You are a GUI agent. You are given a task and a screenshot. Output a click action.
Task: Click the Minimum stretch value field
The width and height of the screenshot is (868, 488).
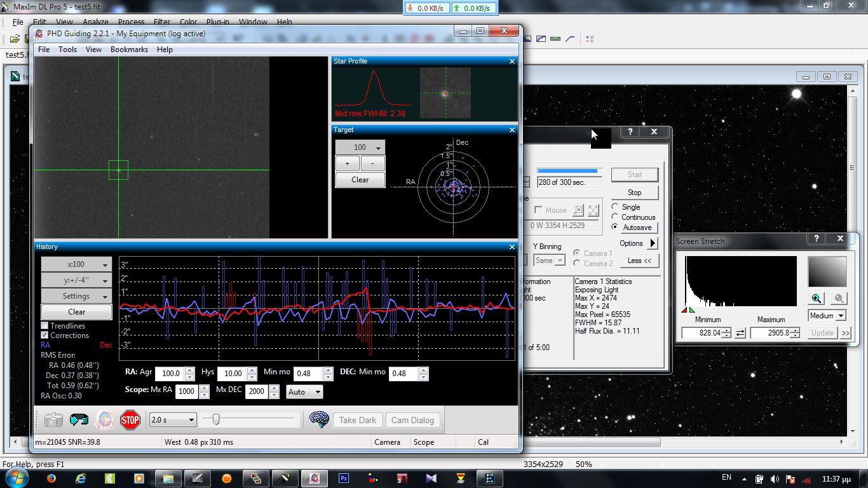[702, 333]
